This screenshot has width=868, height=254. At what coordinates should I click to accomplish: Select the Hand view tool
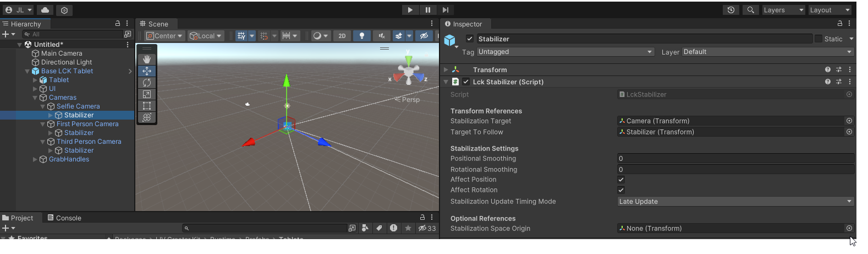(x=147, y=59)
